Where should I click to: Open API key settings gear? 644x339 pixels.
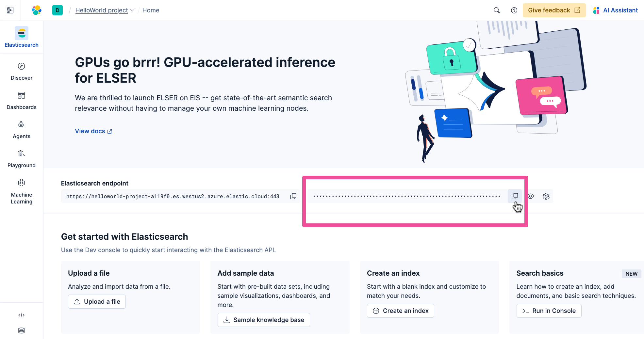(x=546, y=196)
